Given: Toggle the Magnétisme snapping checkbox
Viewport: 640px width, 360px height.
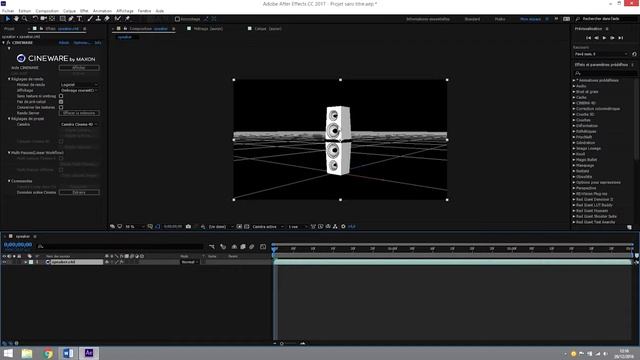Looking at the screenshot, I should (x=177, y=19).
